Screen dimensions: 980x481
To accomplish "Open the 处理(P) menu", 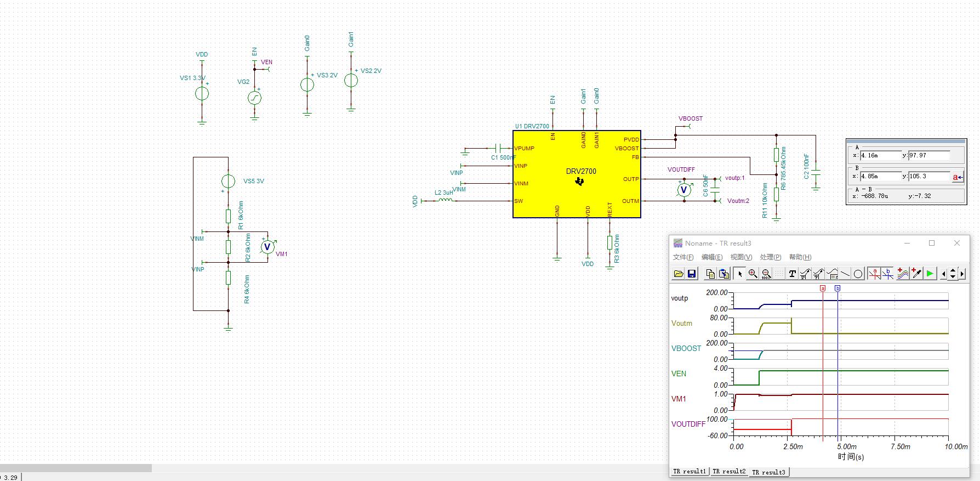I will point(770,257).
